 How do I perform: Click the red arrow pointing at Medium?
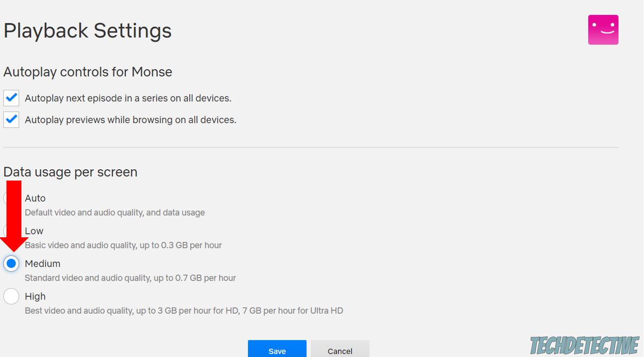(x=13, y=217)
